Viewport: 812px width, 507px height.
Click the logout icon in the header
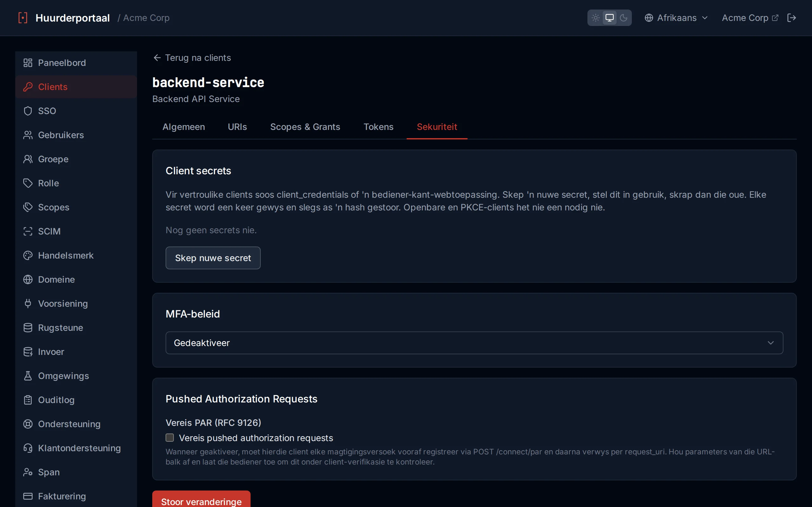click(791, 18)
